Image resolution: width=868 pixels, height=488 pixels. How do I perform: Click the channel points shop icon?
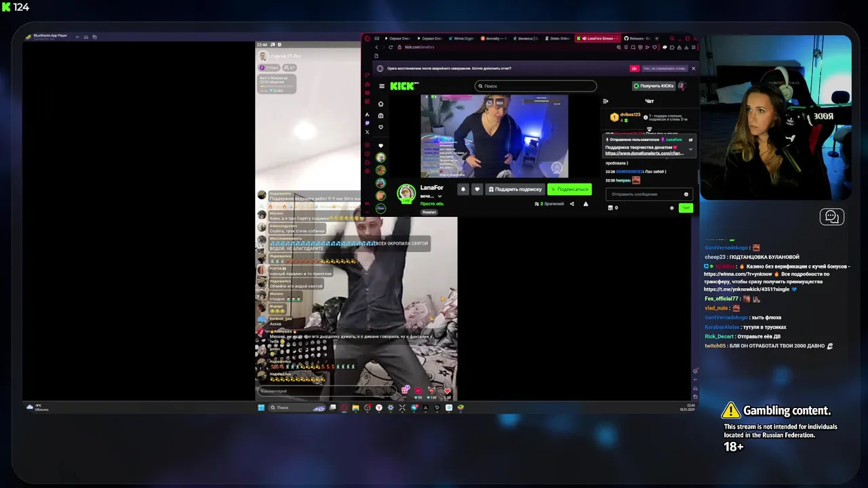point(610,208)
